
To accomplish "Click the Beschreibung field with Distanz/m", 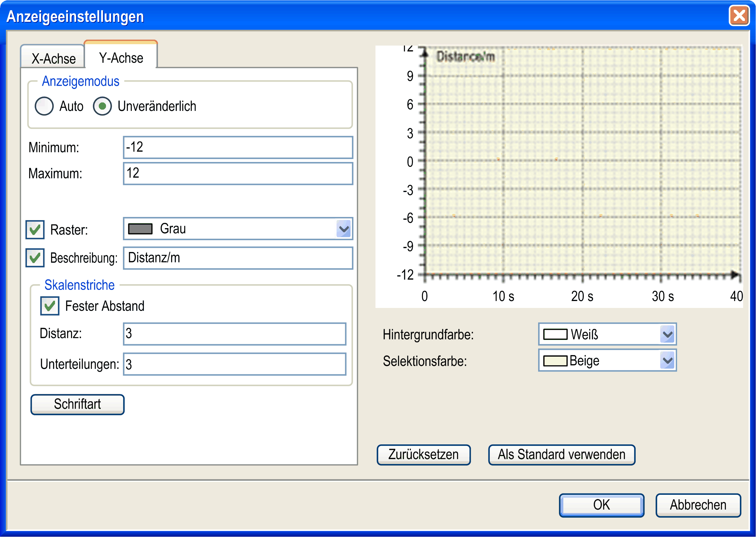I will point(238,258).
